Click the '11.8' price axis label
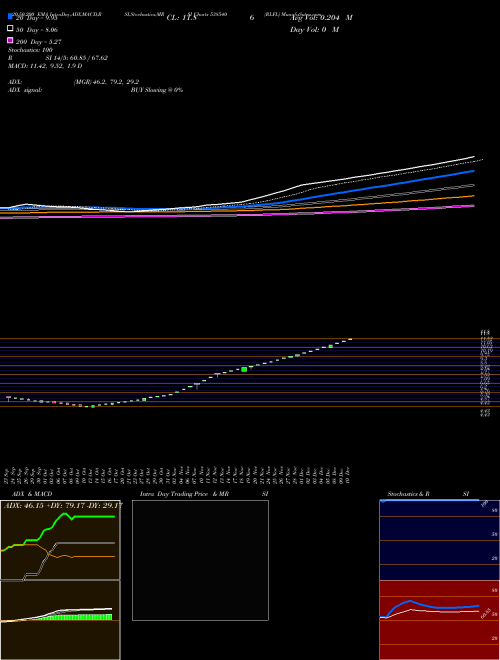Image resolution: width=500 pixels, height=660 pixels. pyautogui.click(x=485, y=333)
